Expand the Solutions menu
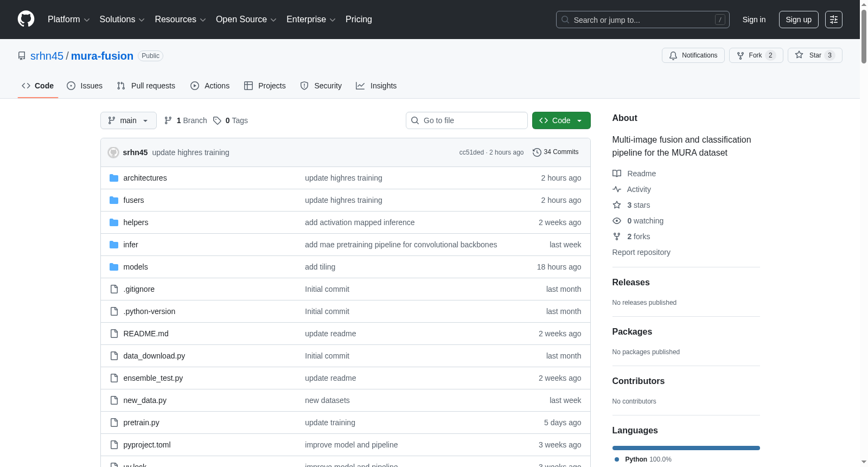The width and height of the screenshot is (868, 467). coord(122,20)
